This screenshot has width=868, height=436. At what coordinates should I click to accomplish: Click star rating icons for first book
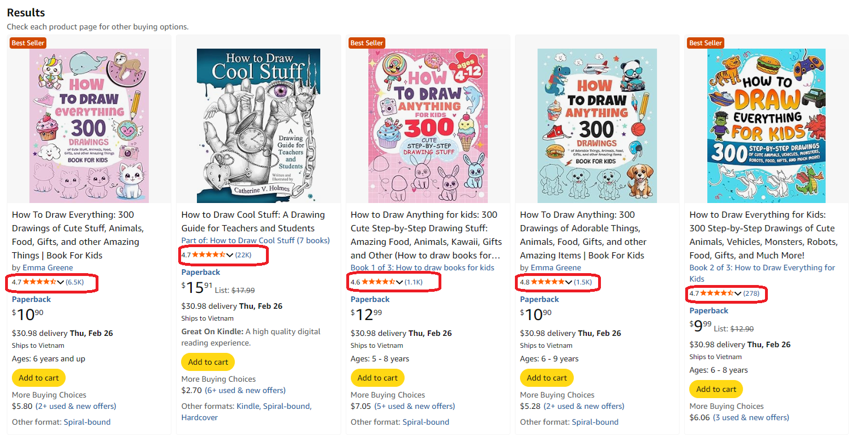click(39, 282)
